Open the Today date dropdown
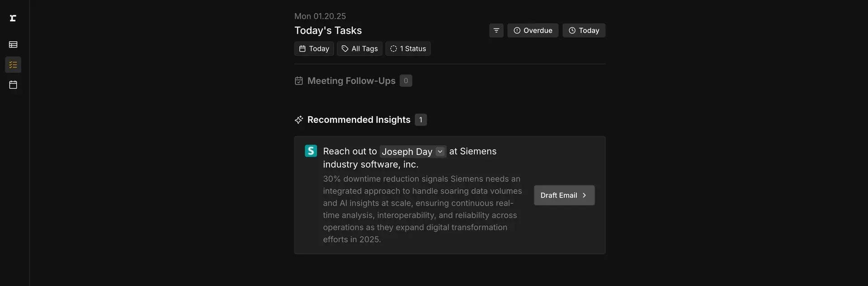This screenshot has width=868, height=286. pos(314,49)
